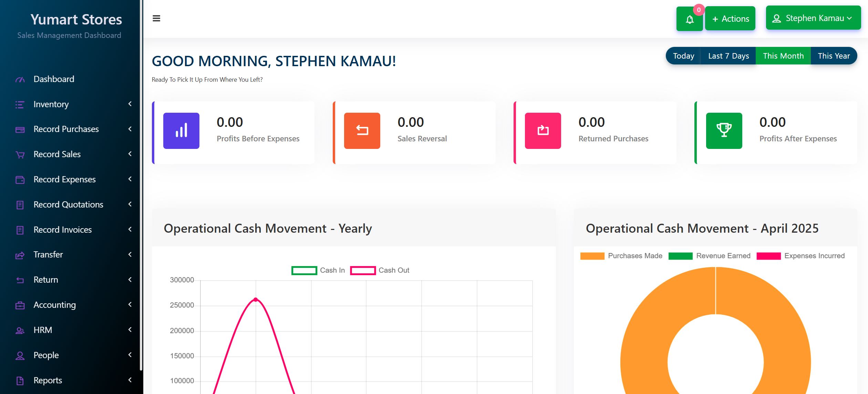Select the This Month period tab
The image size is (868, 394).
(x=783, y=56)
